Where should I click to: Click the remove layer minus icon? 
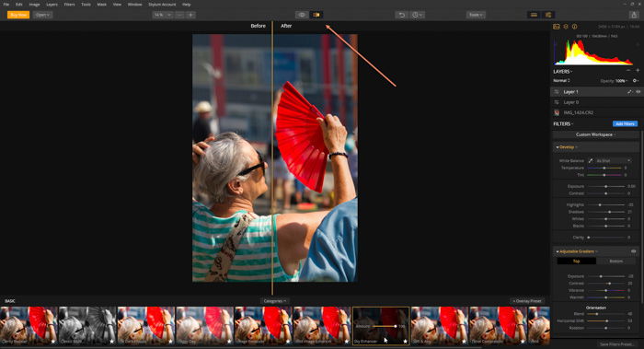pyautogui.click(x=628, y=71)
